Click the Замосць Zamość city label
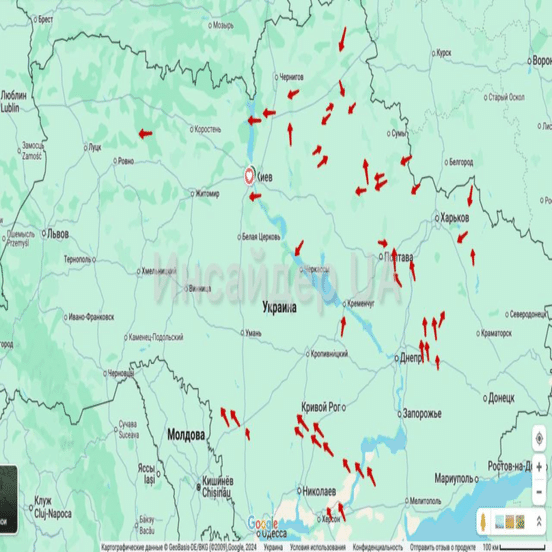The height and width of the screenshot is (552, 552). coord(32,151)
